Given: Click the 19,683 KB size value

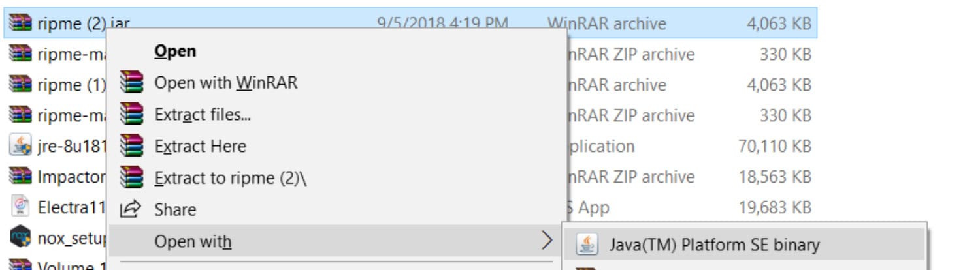Looking at the screenshot, I should click(775, 207).
